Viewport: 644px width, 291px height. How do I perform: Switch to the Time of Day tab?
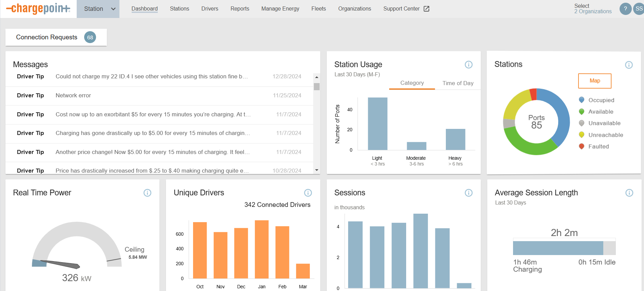click(458, 83)
